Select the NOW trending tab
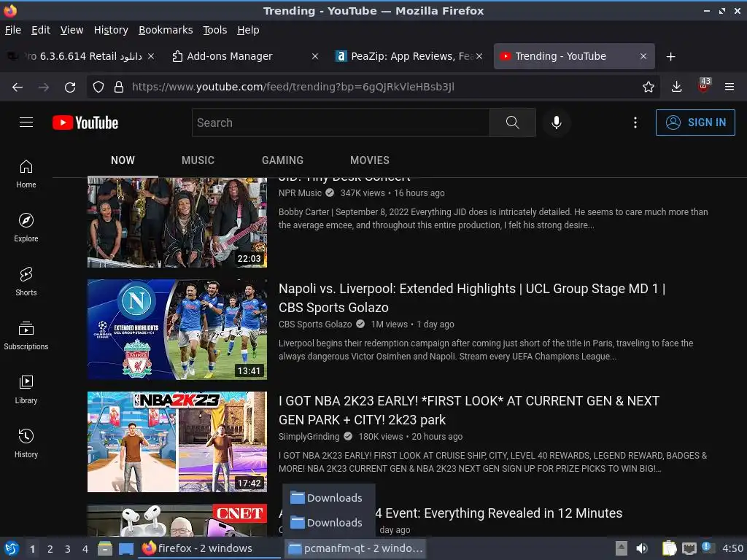 coord(123,160)
